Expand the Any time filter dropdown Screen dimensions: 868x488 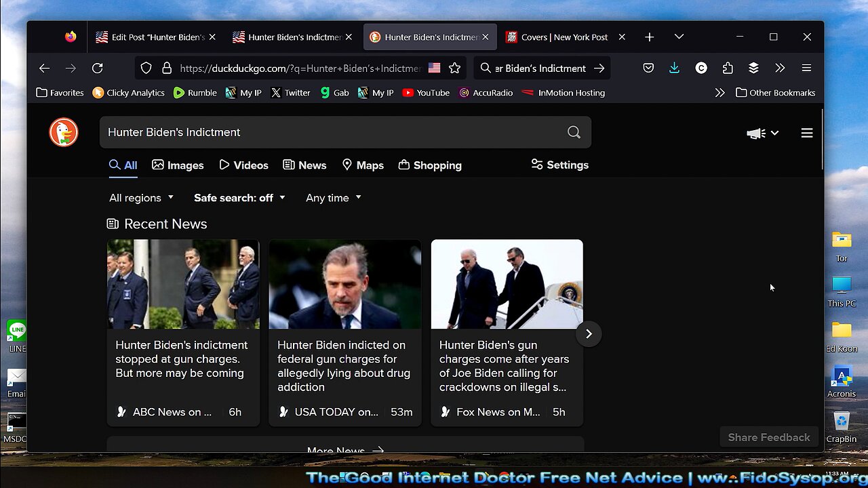[x=334, y=198]
